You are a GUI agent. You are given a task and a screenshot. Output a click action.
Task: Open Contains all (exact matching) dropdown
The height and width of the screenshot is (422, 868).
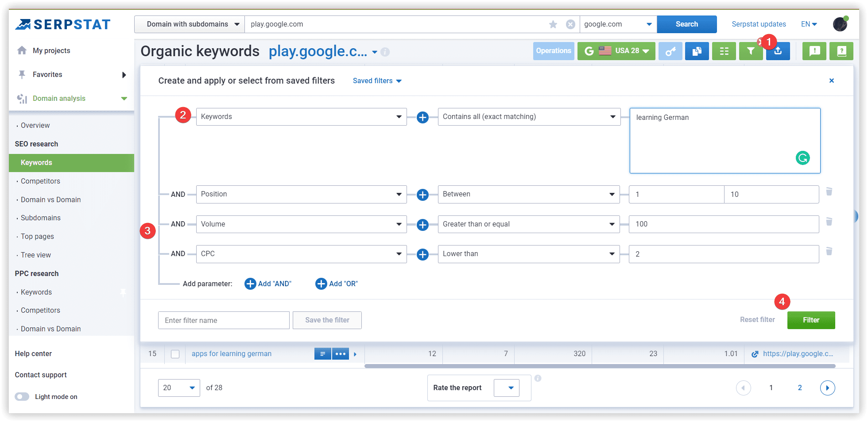click(x=529, y=117)
